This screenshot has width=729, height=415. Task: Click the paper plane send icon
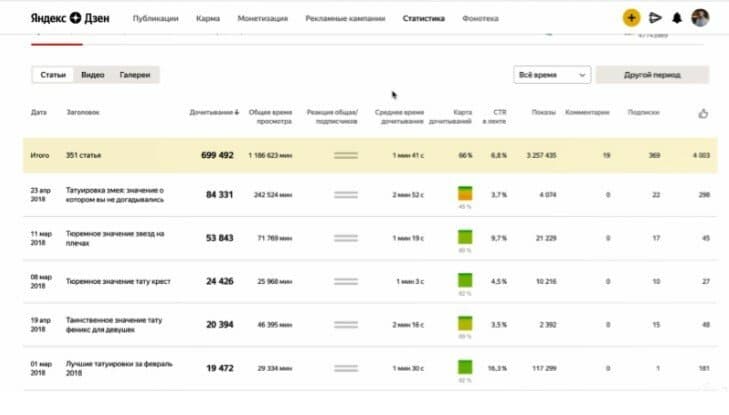point(655,18)
